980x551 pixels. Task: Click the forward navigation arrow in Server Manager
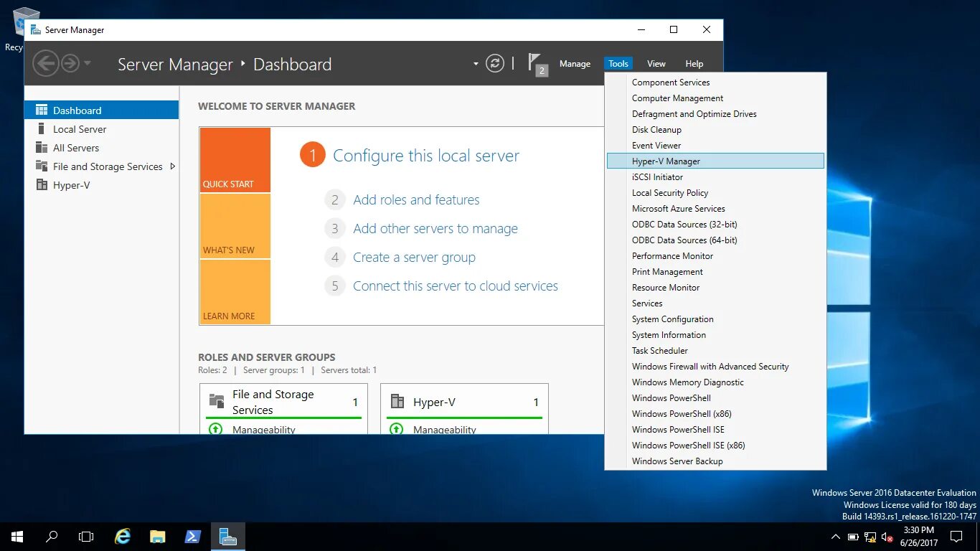pos(70,63)
